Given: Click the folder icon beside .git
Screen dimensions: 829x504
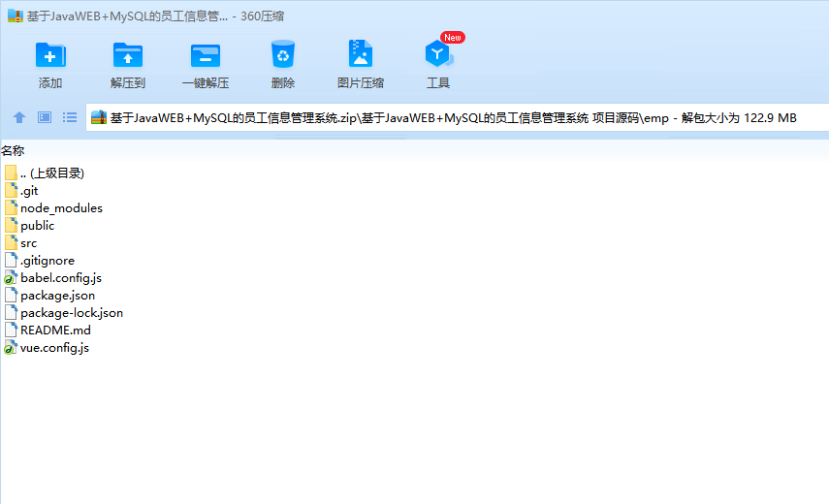Looking at the screenshot, I should (11, 190).
